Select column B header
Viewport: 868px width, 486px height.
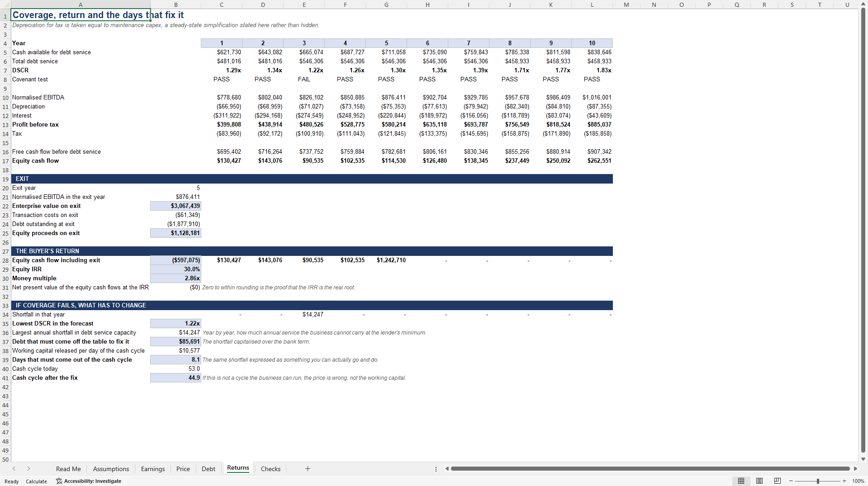tap(175, 5)
